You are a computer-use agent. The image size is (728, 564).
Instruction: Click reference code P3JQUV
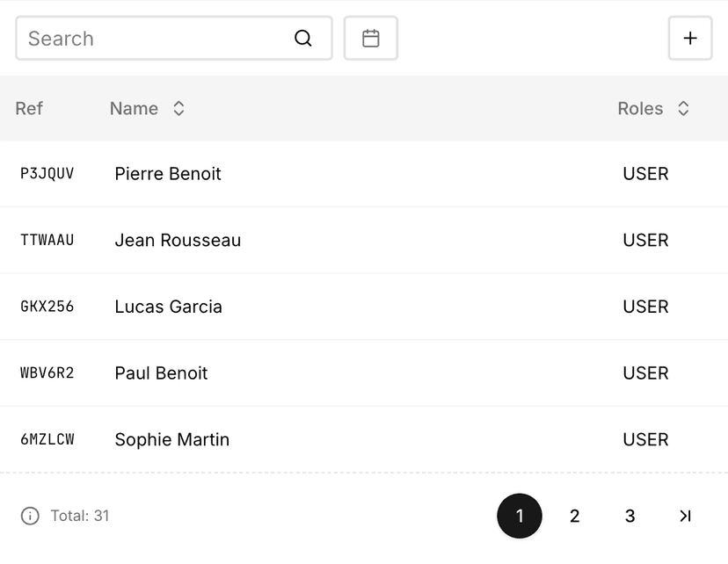pyautogui.click(x=47, y=174)
